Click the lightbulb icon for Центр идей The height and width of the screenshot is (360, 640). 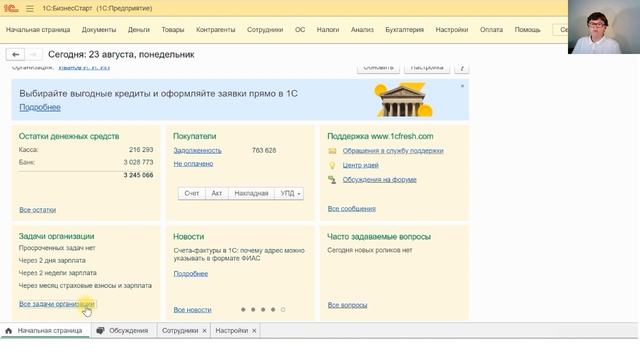coord(332,165)
